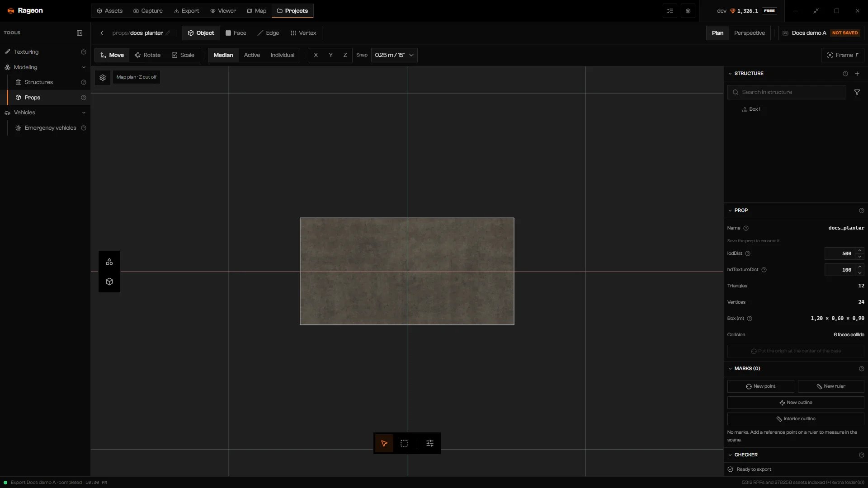Image resolution: width=868 pixels, height=488 pixels.
Task: Click the filter icon in the Structure panel
Action: (857, 92)
